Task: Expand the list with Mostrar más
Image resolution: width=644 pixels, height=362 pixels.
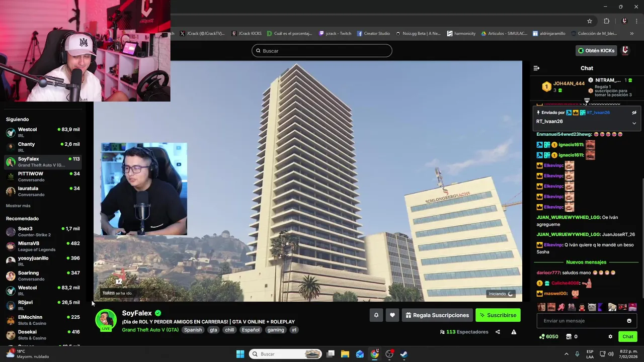Action: pyautogui.click(x=18, y=206)
